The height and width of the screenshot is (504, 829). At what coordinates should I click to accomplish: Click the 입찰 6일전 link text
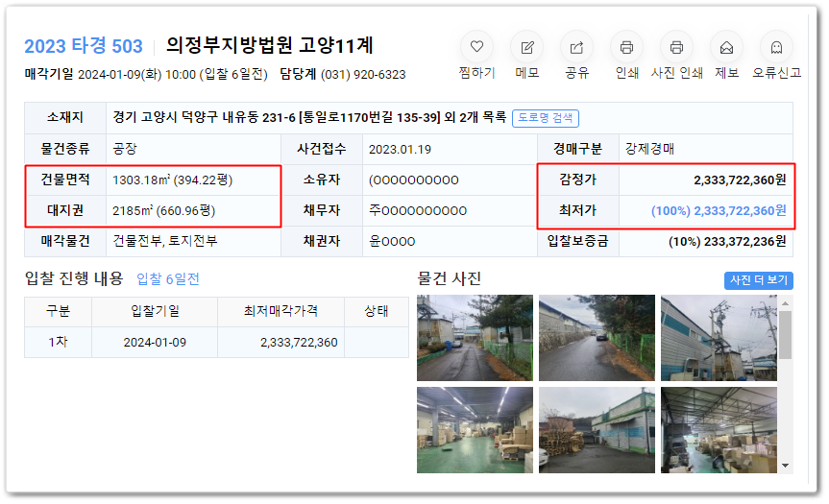(168, 279)
